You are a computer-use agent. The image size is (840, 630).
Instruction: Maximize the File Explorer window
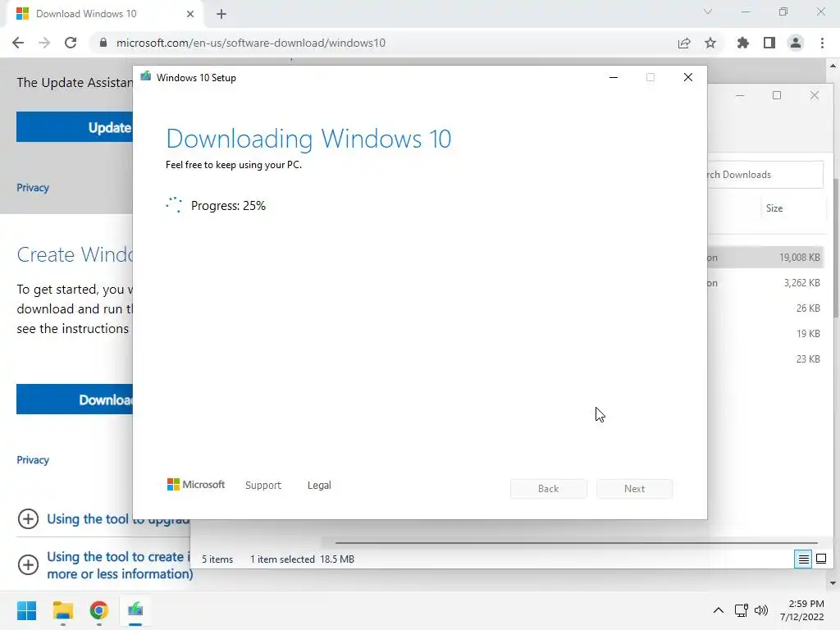click(x=777, y=95)
